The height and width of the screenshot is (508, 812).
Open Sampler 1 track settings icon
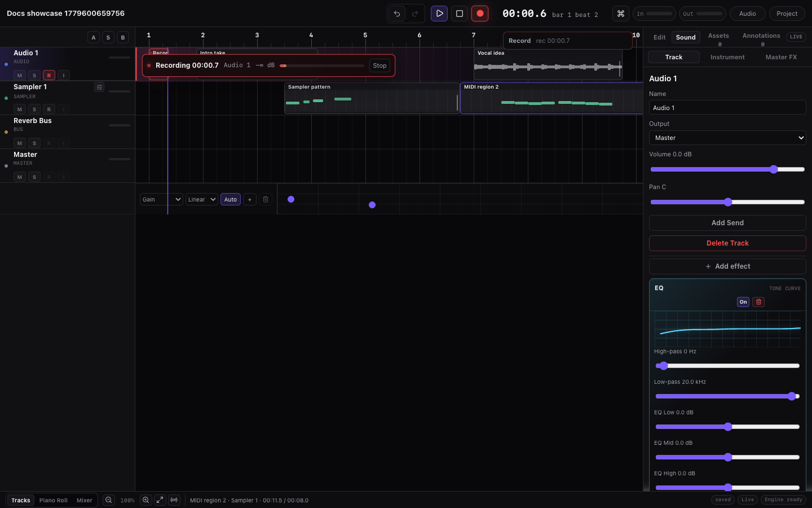(x=99, y=87)
